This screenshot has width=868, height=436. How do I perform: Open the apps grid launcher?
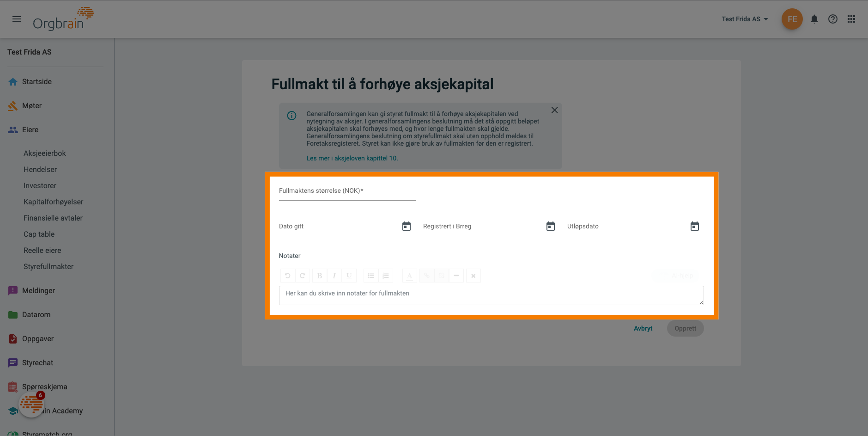click(x=851, y=19)
